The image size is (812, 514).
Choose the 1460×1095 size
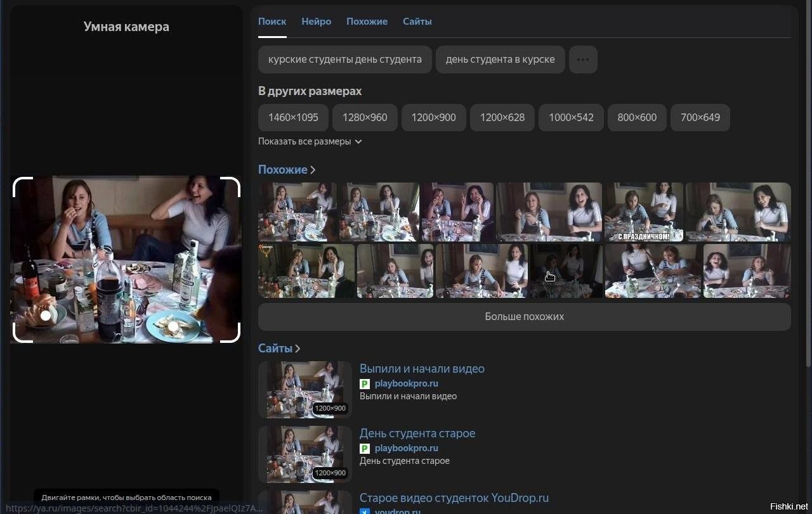pos(293,117)
